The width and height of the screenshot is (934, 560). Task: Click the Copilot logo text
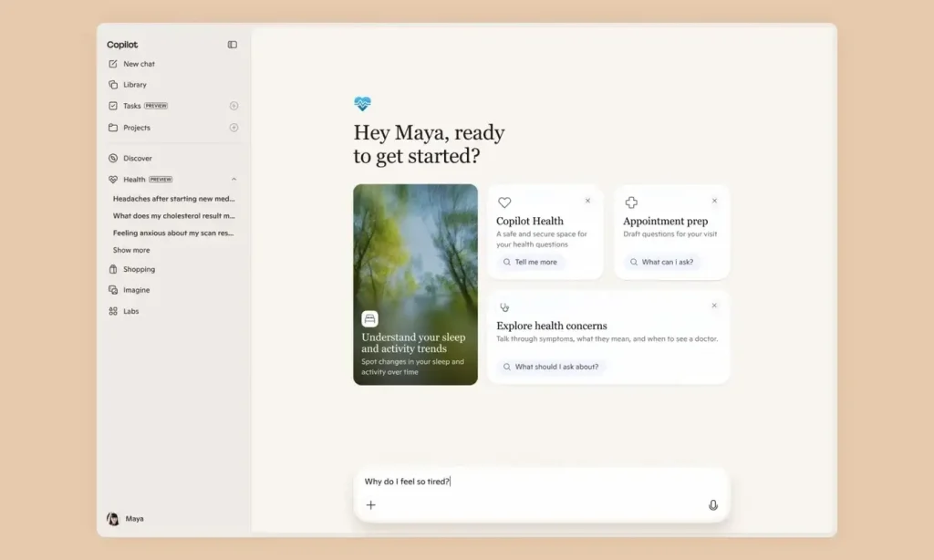click(122, 45)
